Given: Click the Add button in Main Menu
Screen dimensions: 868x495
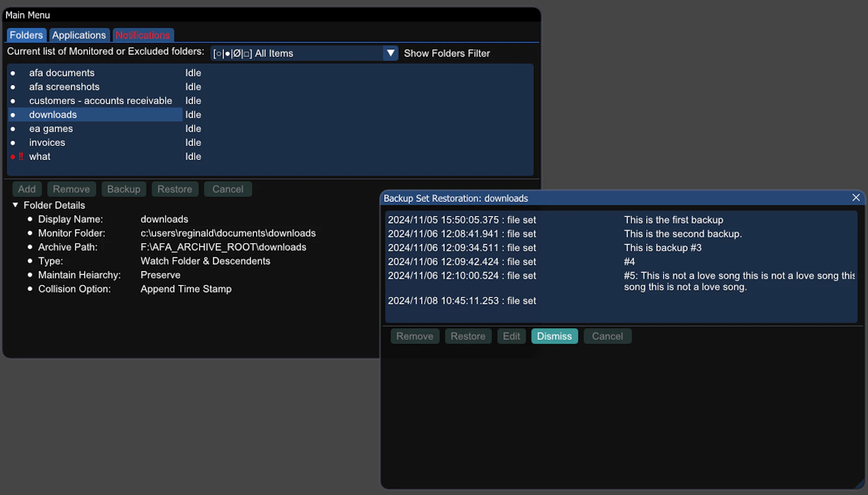Looking at the screenshot, I should (x=27, y=189).
